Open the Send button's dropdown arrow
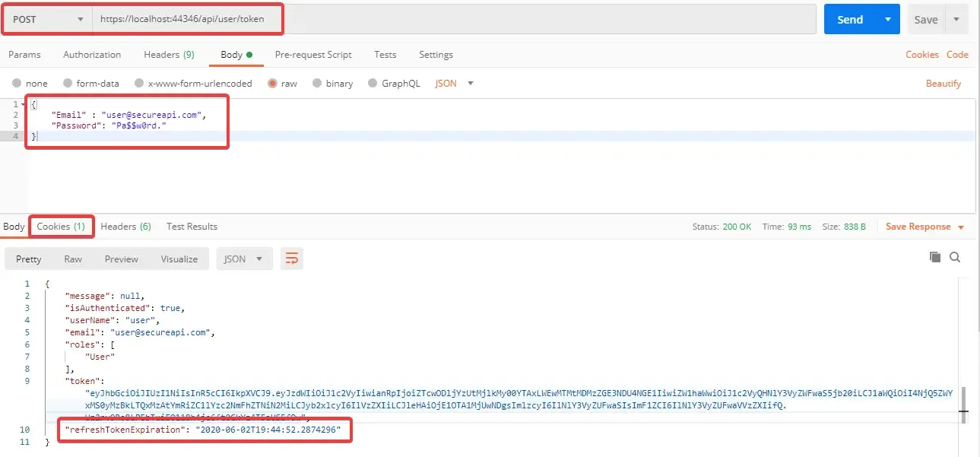The image size is (980, 457). point(887,19)
